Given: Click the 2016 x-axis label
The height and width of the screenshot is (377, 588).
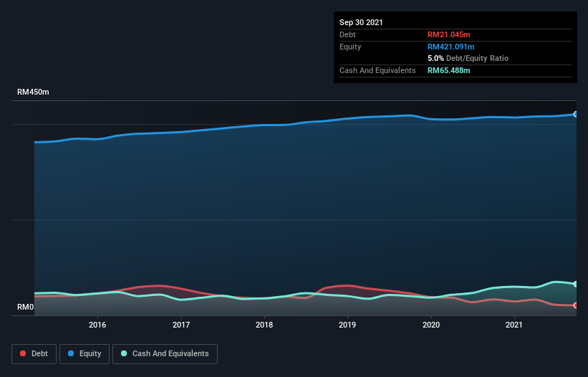Looking at the screenshot, I should click(x=97, y=325).
